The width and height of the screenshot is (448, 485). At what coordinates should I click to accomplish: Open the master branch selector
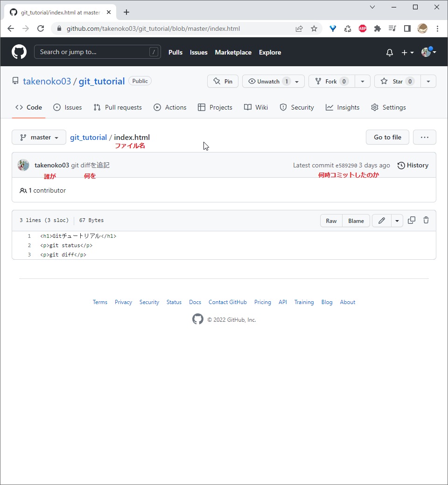point(39,137)
